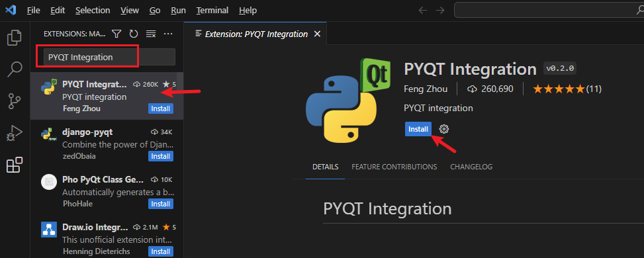The width and height of the screenshot is (644, 258).
Task: Open the Search view in activity bar
Action: click(x=15, y=69)
